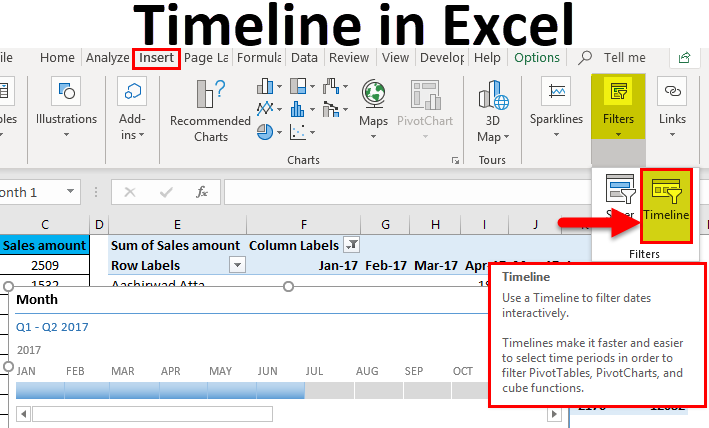Click the PivotChart button
Viewport: 709px width, 428px height.
tap(425, 109)
